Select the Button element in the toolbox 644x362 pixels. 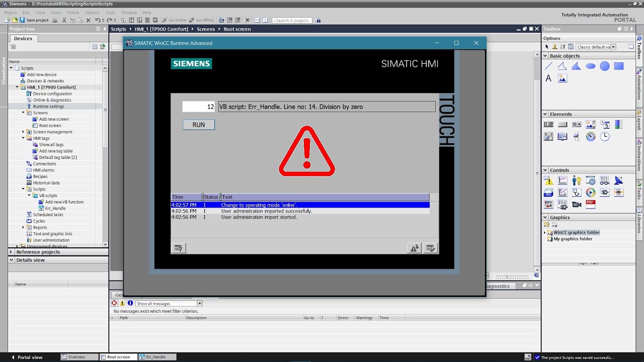point(562,124)
